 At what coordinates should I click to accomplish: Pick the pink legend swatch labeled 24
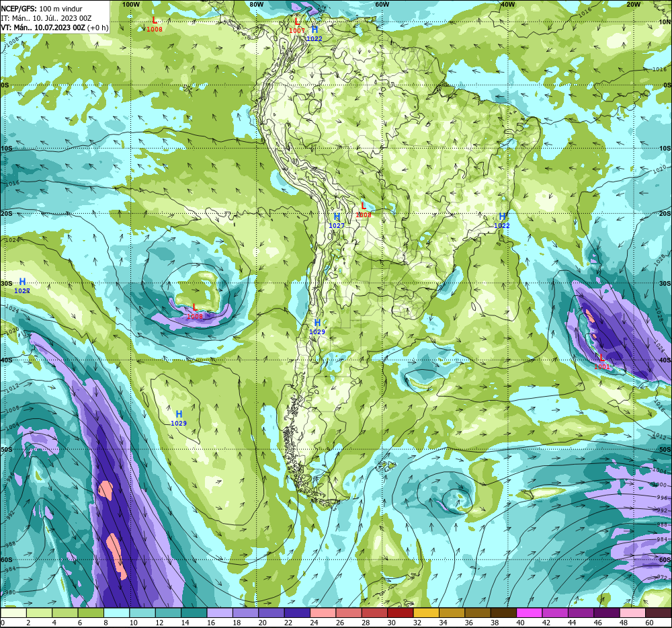[x=323, y=613]
